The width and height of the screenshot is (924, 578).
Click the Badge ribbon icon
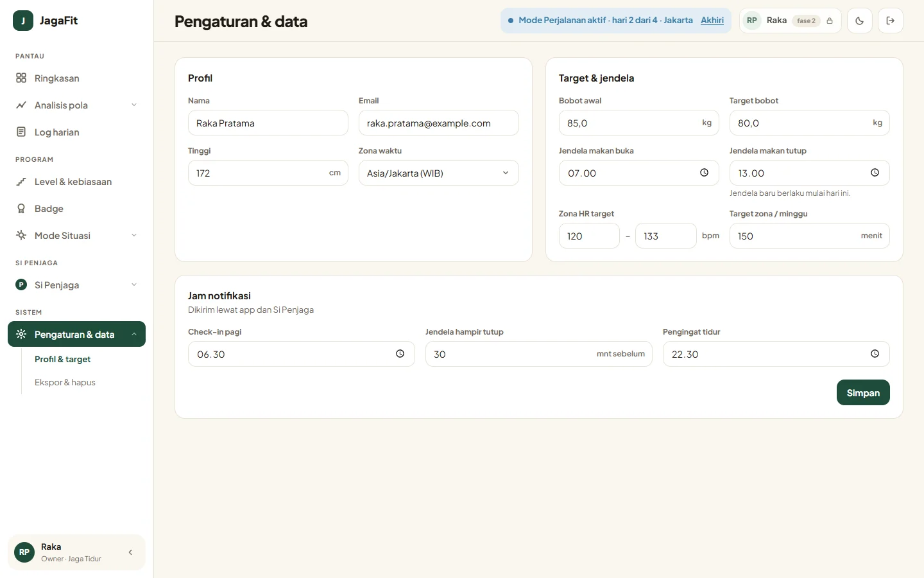21,209
